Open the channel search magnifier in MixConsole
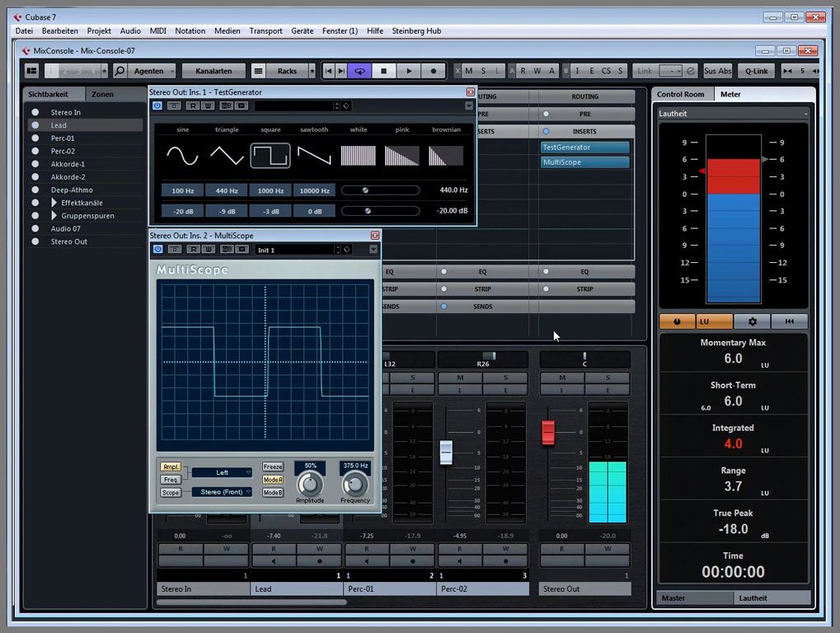 click(120, 71)
